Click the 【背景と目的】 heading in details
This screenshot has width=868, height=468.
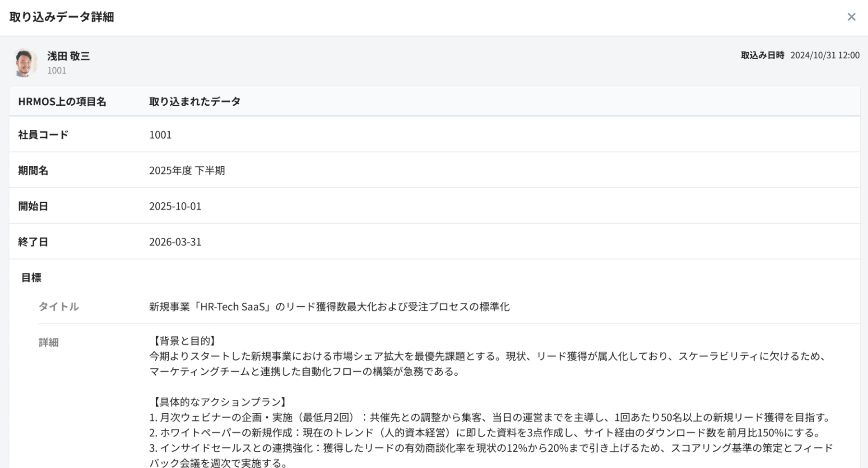coord(185,341)
